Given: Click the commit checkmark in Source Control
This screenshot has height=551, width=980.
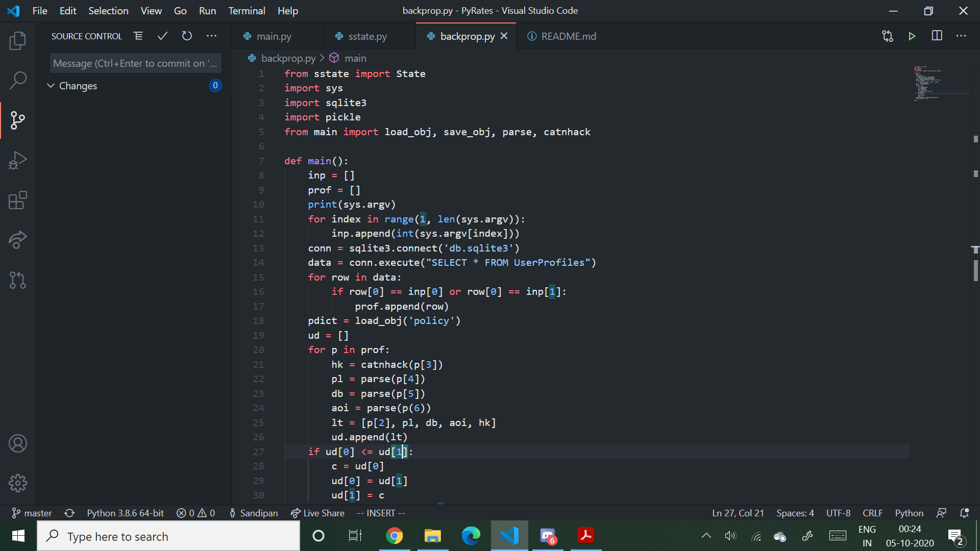Looking at the screenshot, I should coord(162,36).
